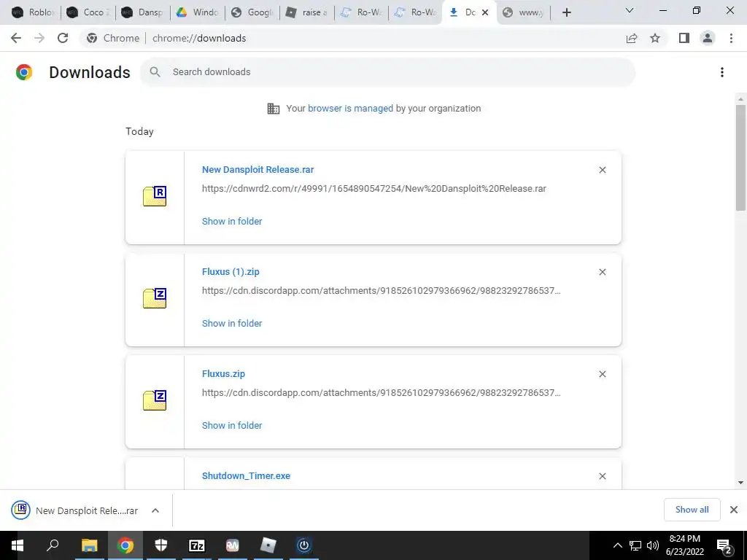
Task: Go back using the browser back arrow
Action: (x=16, y=38)
